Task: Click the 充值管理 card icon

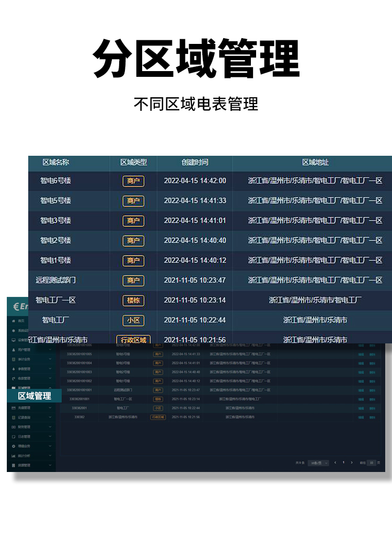Action: click(x=14, y=407)
